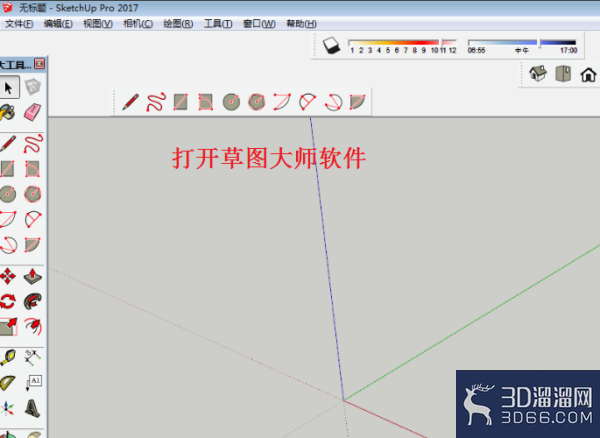The height and width of the screenshot is (438, 600).
Task: Use Circle in the Large Tool Set panel
Action: point(8,194)
